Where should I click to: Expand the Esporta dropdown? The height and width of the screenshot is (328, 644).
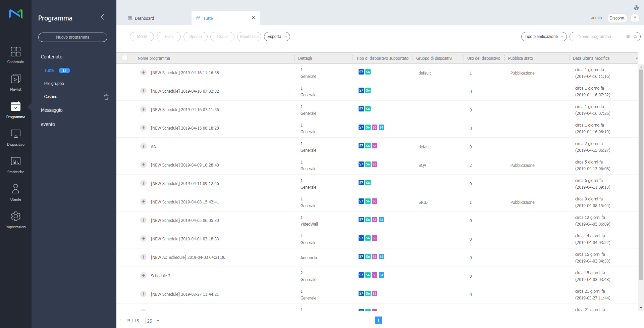[277, 37]
